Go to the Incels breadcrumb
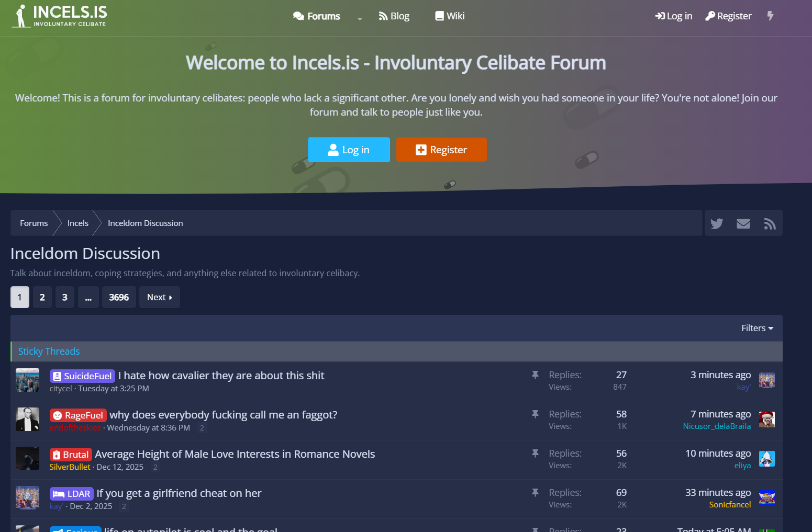The image size is (812, 532). click(x=78, y=223)
